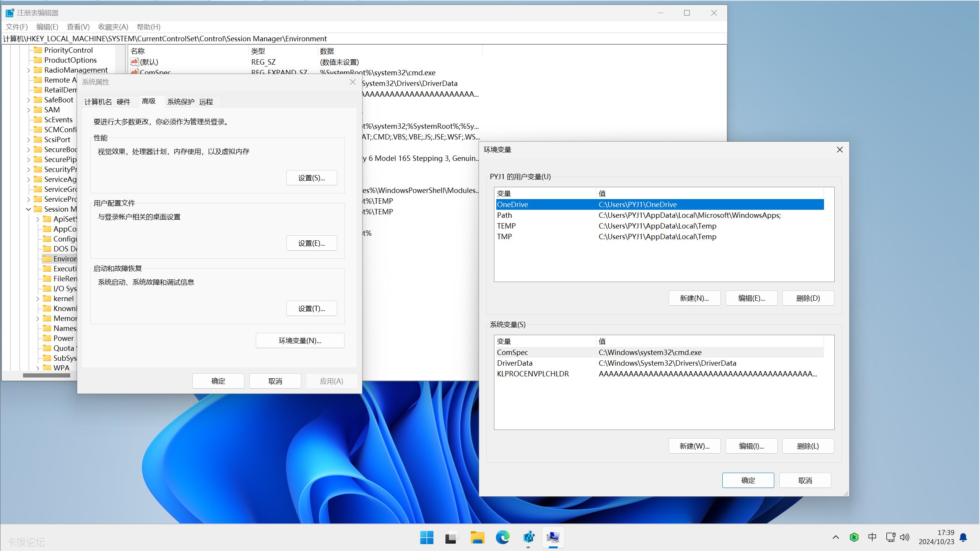The width and height of the screenshot is (980, 551).
Task: Open the taskbar clock and date
Action: tap(936, 537)
